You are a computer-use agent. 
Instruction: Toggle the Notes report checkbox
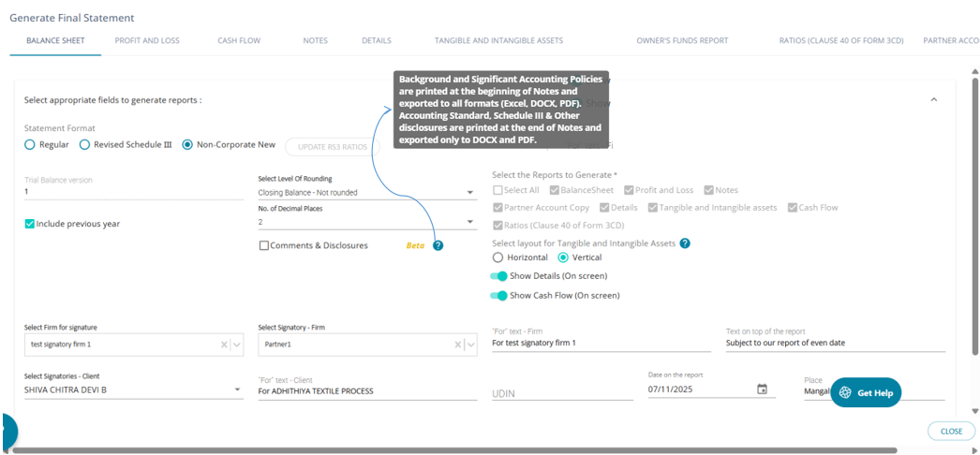708,190
